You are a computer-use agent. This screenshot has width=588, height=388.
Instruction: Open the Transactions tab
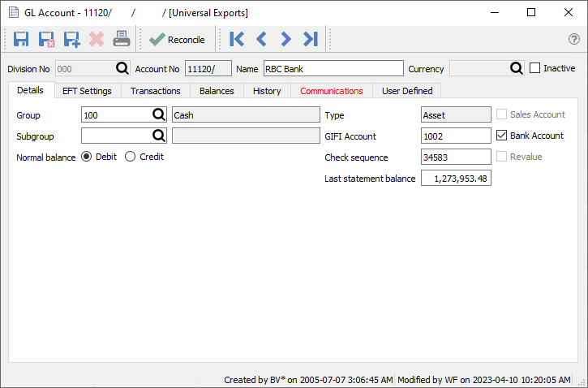(x=155, y=91)
